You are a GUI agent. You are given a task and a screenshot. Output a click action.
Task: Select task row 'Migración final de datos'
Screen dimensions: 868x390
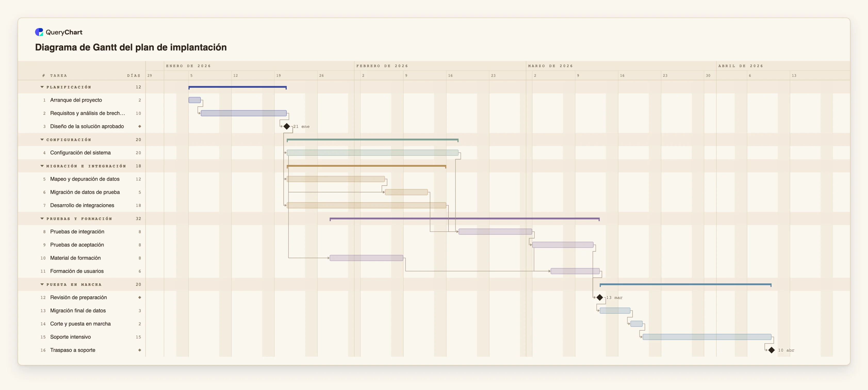[81, 311]
